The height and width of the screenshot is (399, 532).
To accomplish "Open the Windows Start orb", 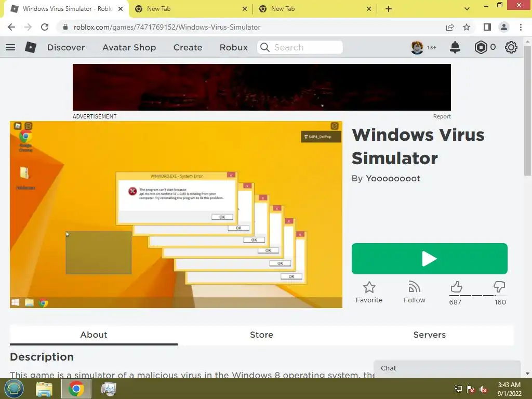I will click(x=14, y=389).
